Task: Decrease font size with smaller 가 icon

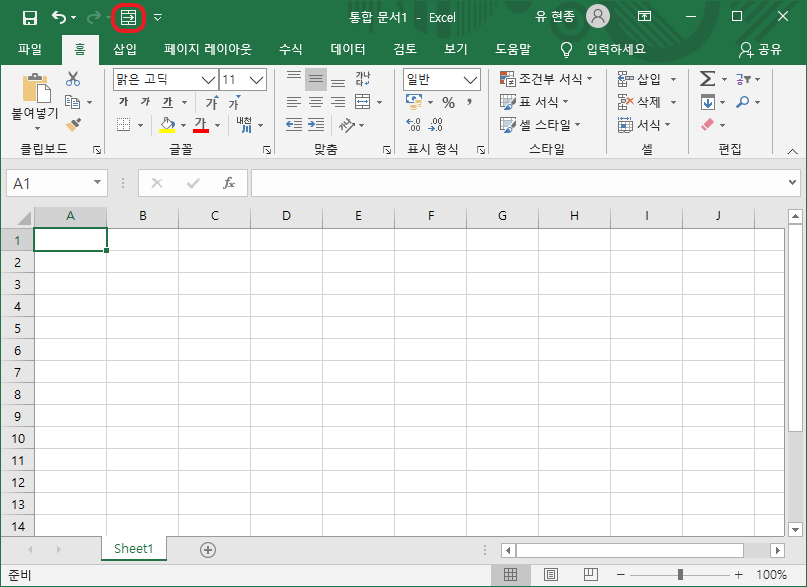Action: [x=234, y=102]
